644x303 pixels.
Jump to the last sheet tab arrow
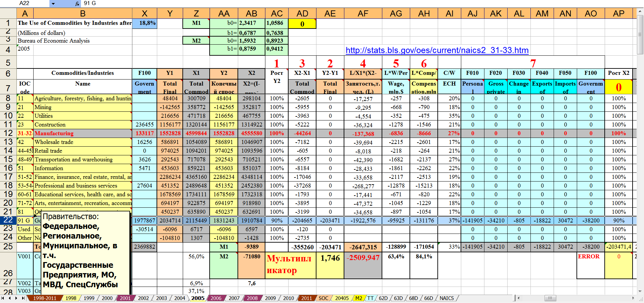[23, 298]
